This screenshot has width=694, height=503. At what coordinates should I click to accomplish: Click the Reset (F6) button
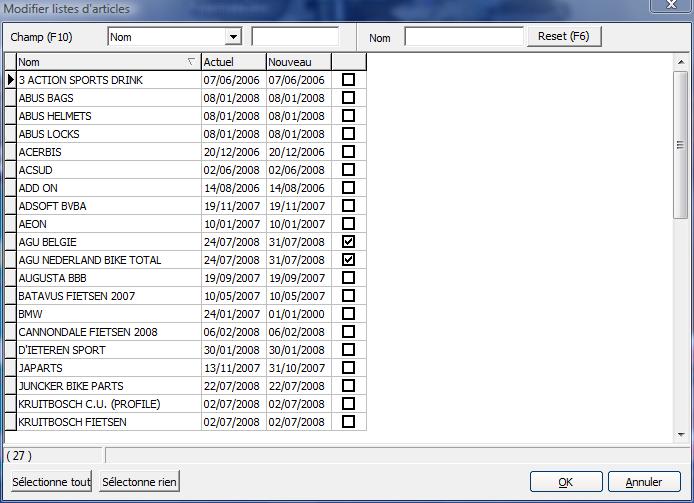click(564, 36)
